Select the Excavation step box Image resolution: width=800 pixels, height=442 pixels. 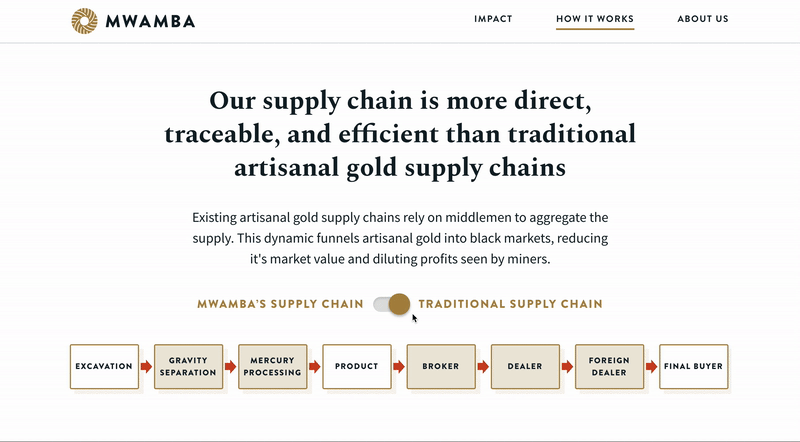105,366
